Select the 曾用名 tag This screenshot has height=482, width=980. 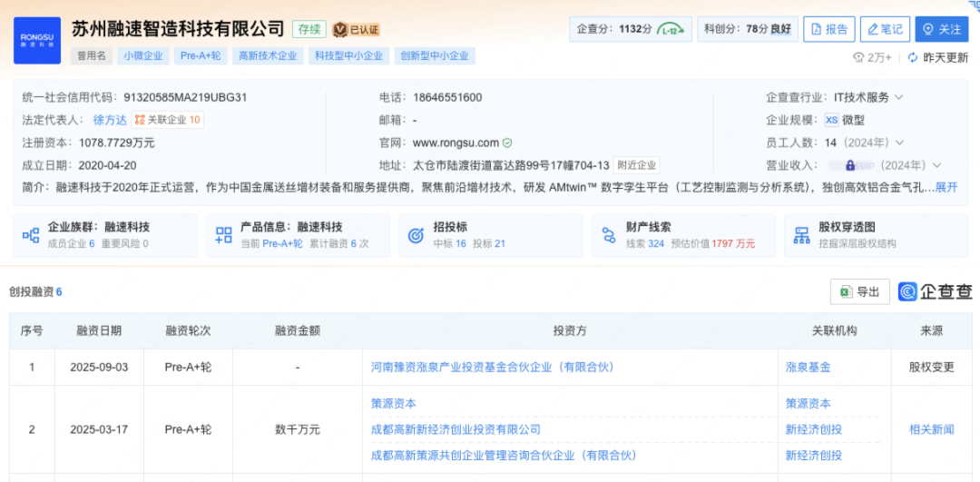tap(91, 55)
